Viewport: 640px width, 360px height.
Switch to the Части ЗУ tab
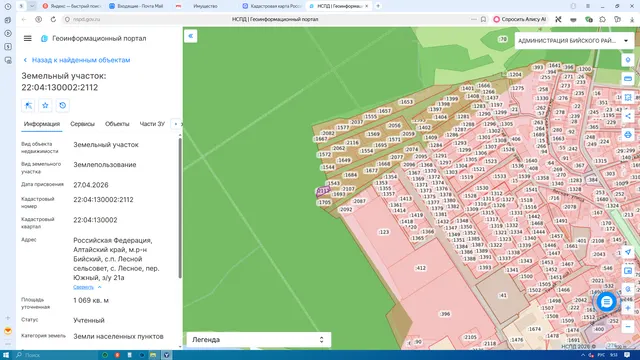[x=152, y=124]
